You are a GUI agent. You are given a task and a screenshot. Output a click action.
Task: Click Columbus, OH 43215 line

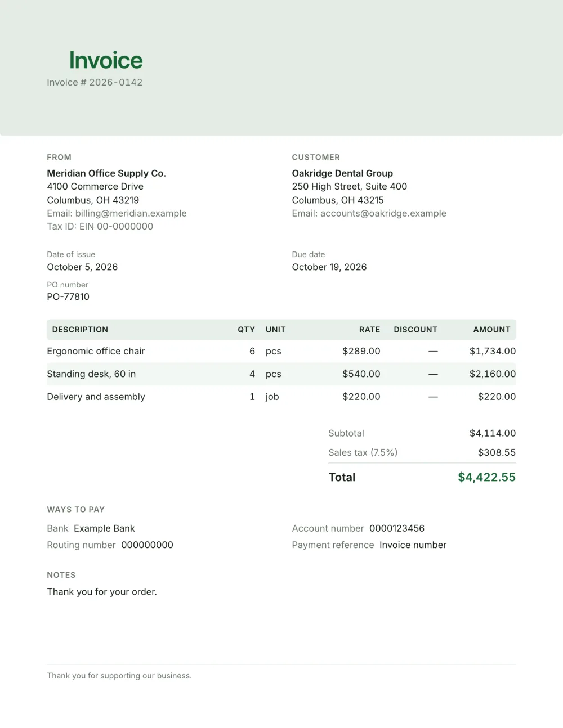click(x=338, y=200)
